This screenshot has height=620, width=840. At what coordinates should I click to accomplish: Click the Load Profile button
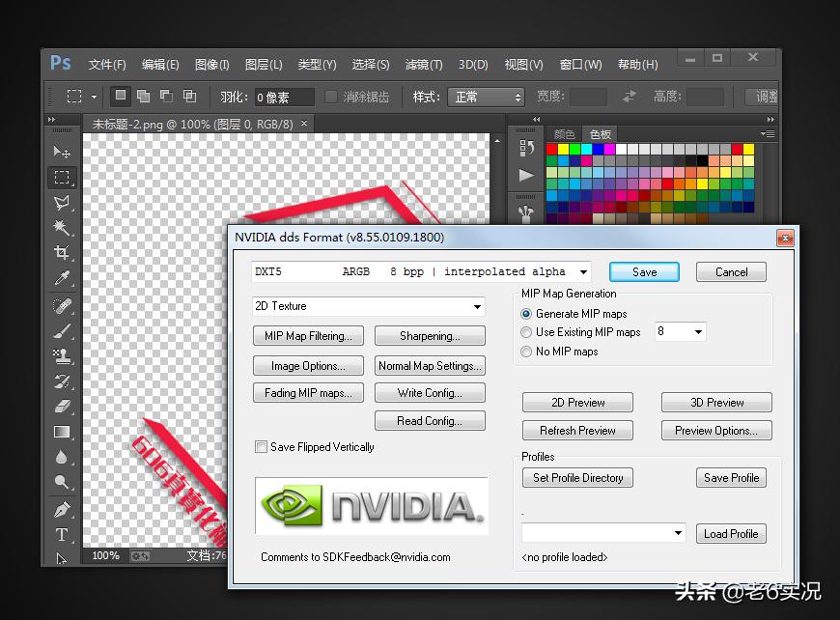click(x=731, y=534)
